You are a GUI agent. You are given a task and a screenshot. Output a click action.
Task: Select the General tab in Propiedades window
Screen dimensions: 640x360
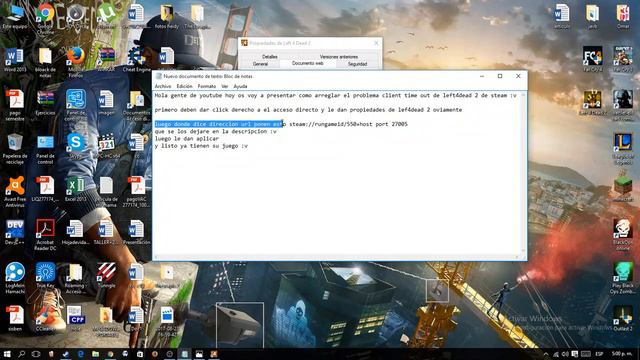pyautogui.click(x=260, y=64)
